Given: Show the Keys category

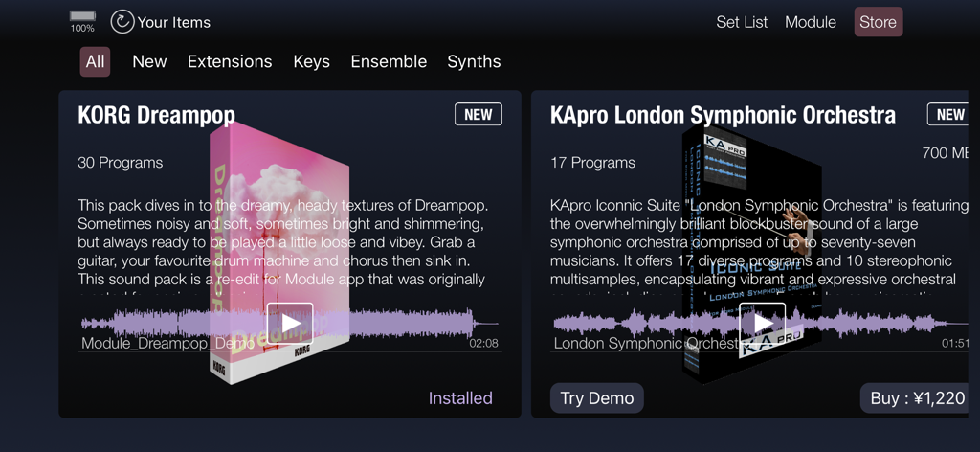Looking at the screenshot, I should pyautogui.click(x=311, y=62).
